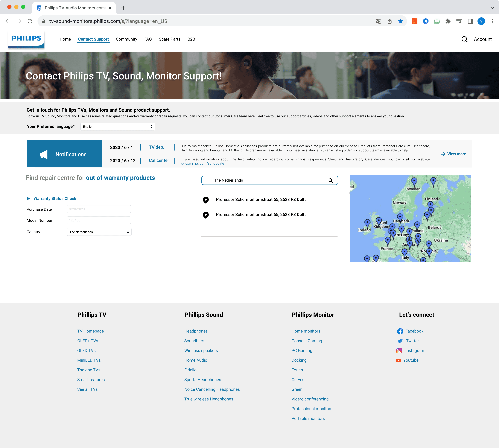Viewport: 499px width, 448px height.
Task: Click the browser address bar URL
Action: point(108,21)
